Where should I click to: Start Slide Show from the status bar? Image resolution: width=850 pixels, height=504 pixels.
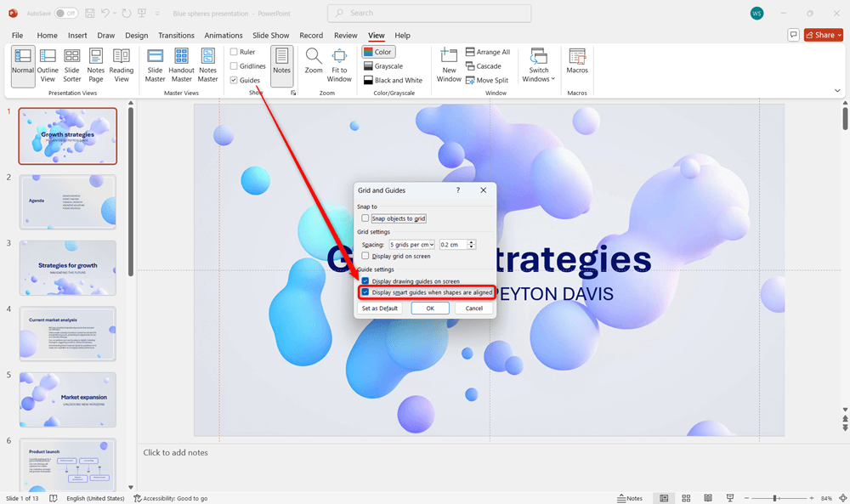729,497
